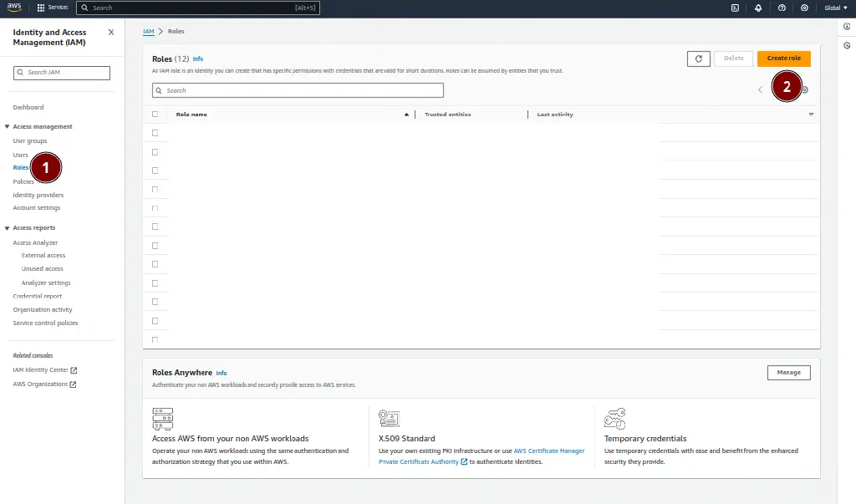
Task: Click external link icon beside IAM Identity Center
Action: pyautogui.click(x=74, y=370)
